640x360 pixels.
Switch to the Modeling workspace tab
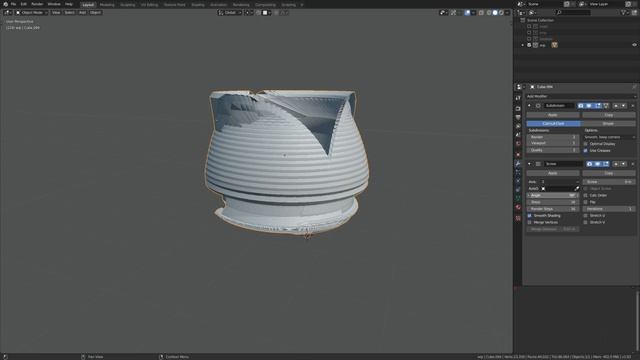click(107, 5)
